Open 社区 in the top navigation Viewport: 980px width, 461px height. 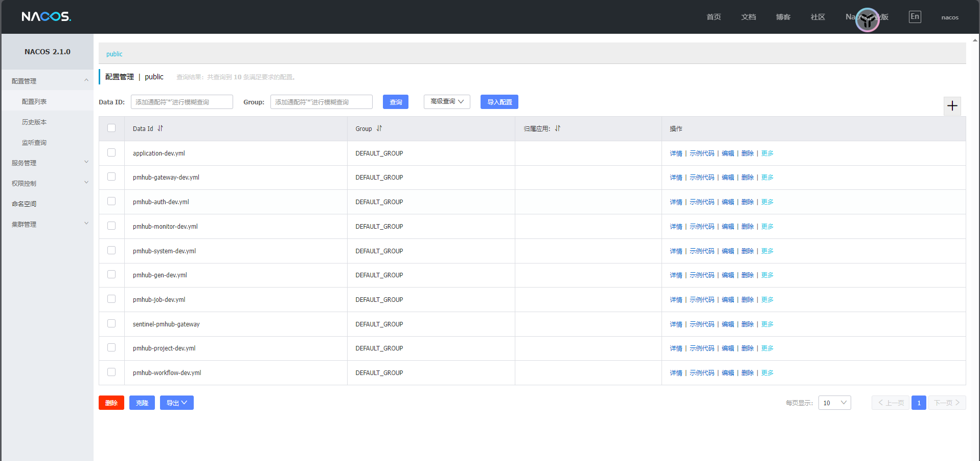[x=818, y=17]
